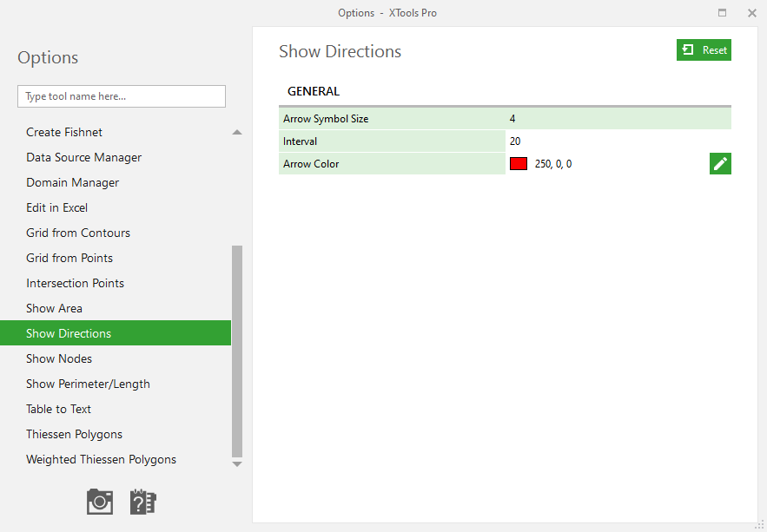
Task: Click the pencil edit icon for Arrow Color
Action: point(720,164)
